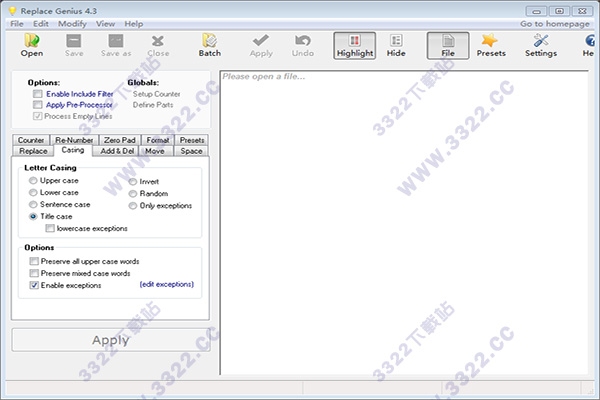
Task: Select the Lower case radio button
Action: [x=33, y=192]
